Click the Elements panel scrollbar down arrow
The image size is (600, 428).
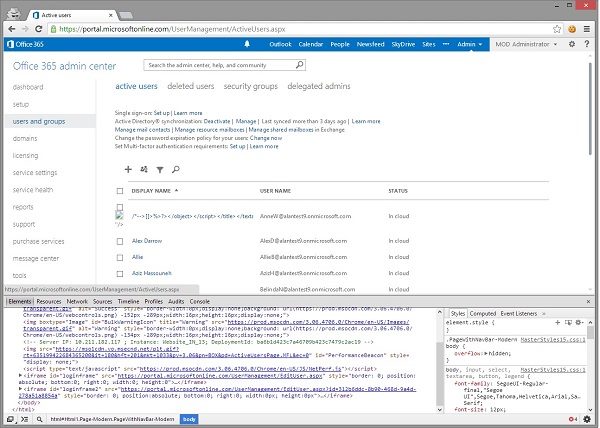[440, 409]
